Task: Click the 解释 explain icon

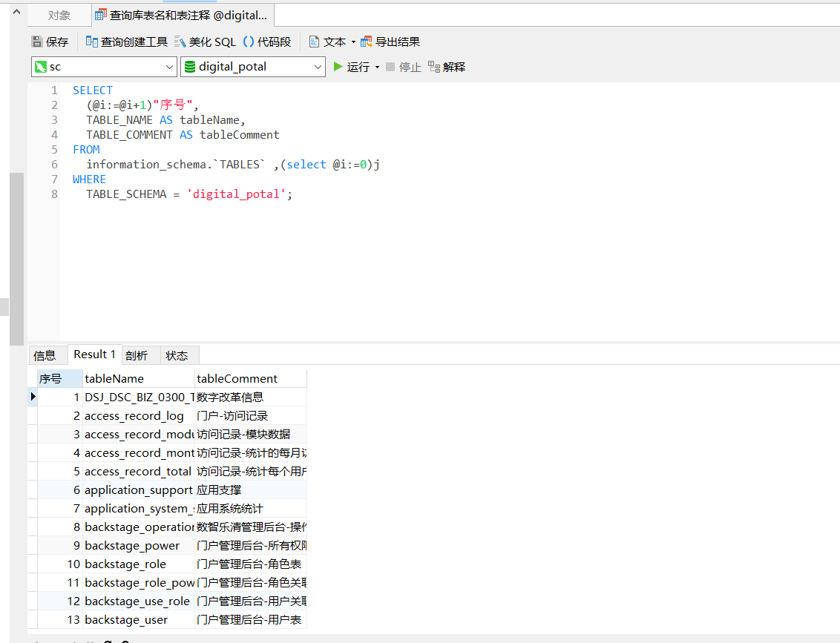Action: (x=434, y=66)
